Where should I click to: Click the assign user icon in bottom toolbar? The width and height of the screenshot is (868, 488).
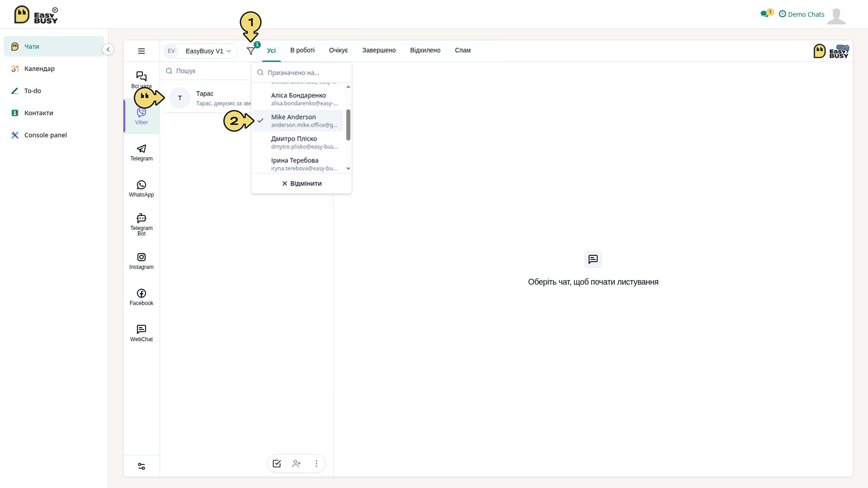[x=297, y=464]
